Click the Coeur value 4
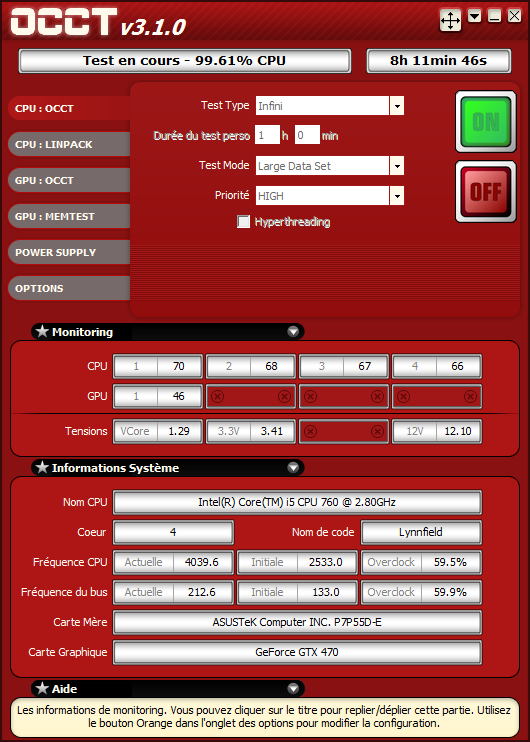 pos(173,532)
